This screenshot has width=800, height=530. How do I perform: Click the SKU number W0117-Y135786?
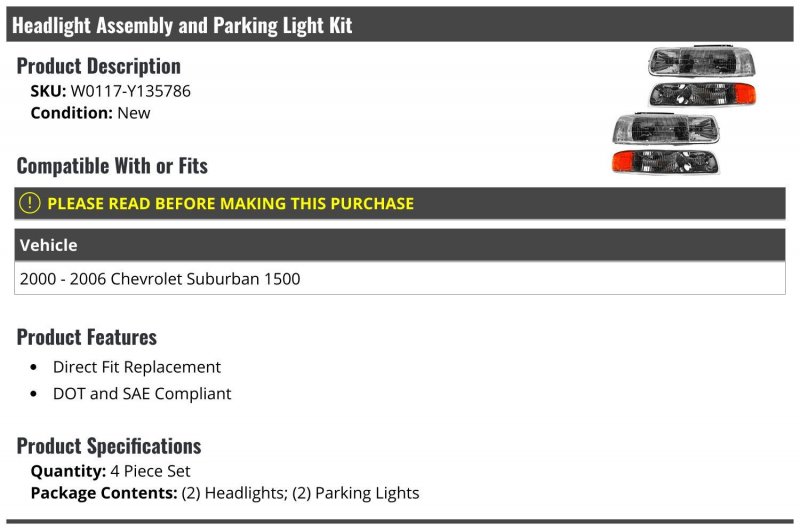pos(131,91)
